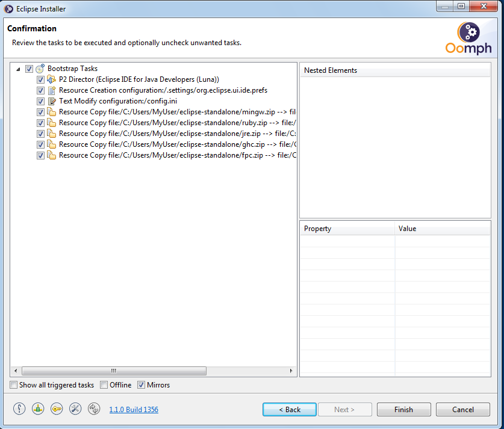Click the P2 Director task icon
504x429 pixels.
tap(51, 79)
